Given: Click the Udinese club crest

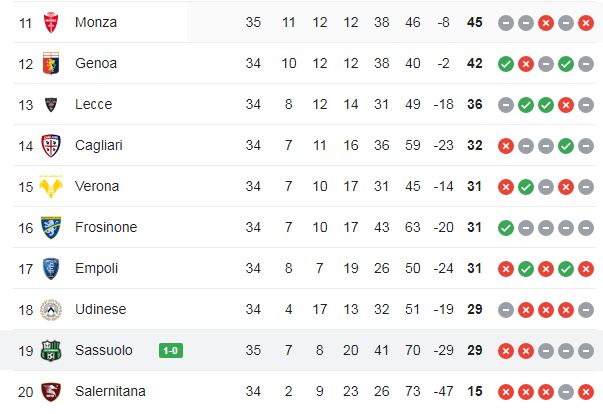Looking at the screenshot, I should pyautogui.click(x=51, y=310).
